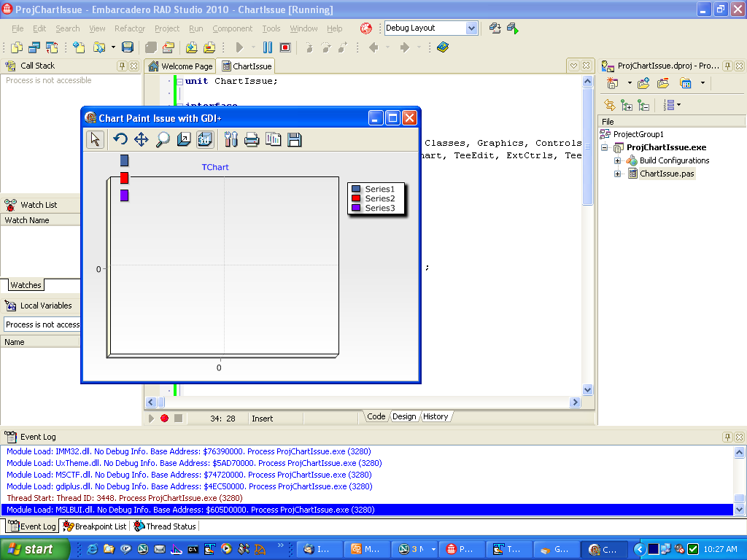Click the Help book icon in toolbar
This screenshot has width=747, height=560.
pyautogui.click(x=443, y=47)
